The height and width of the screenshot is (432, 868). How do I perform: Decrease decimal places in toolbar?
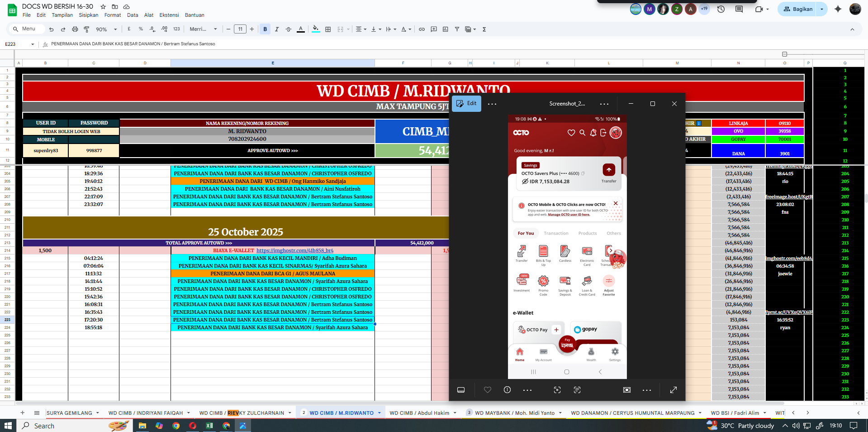click(x=152, y=29)
